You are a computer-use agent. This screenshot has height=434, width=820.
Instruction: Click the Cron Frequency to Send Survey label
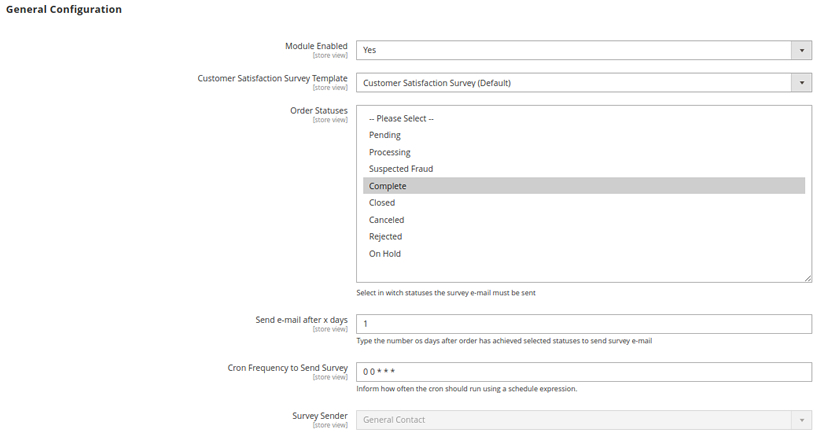[287, 368]
